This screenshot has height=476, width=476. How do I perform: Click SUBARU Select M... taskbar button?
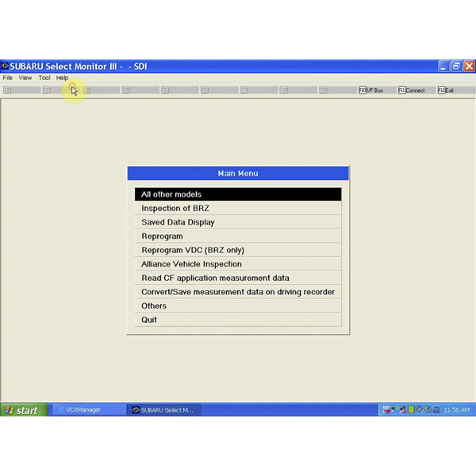click(164, 410)
